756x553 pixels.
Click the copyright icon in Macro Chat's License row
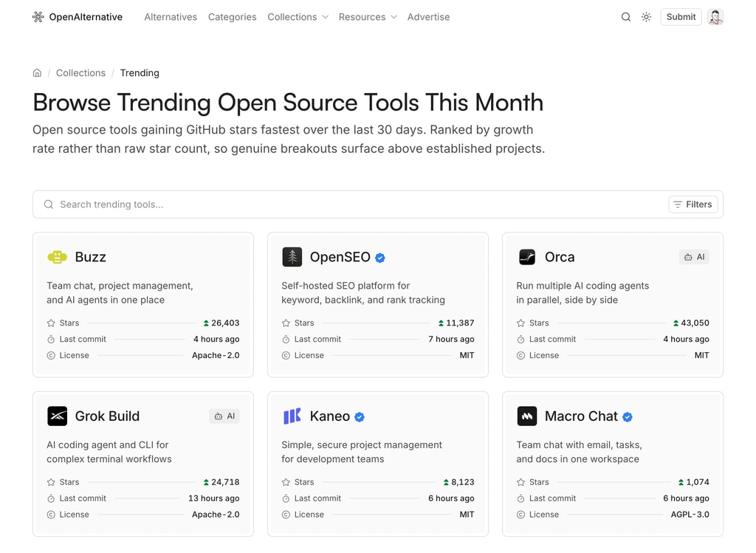pos(520,515)
